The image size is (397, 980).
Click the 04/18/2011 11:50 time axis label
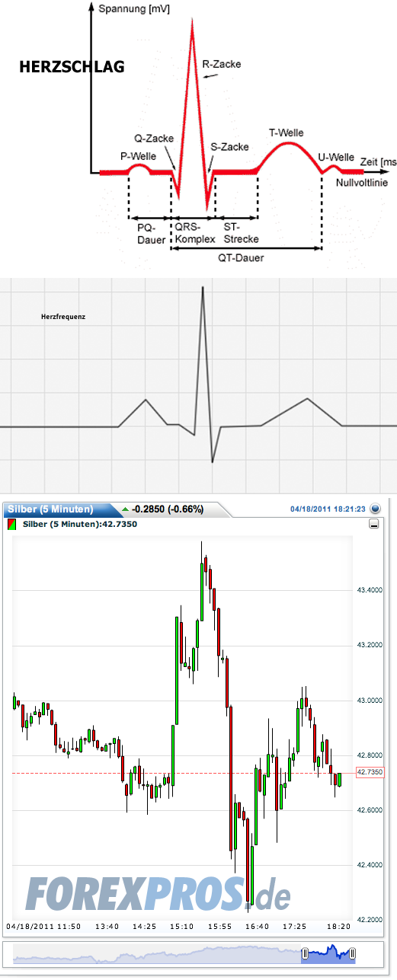(43, 927)
